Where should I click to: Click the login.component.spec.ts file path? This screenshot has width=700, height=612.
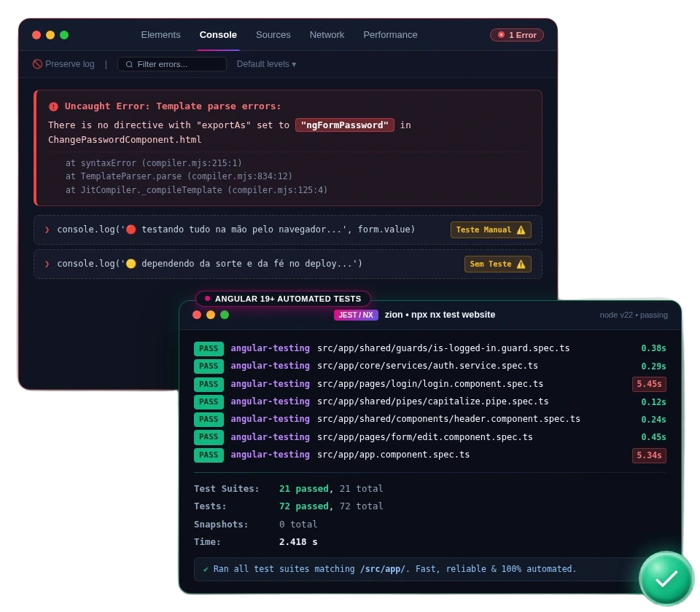[x=430, y=384]
